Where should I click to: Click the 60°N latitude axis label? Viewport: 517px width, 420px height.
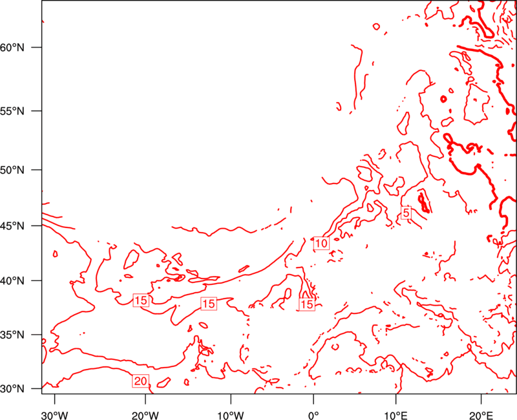tap(12, 47)
